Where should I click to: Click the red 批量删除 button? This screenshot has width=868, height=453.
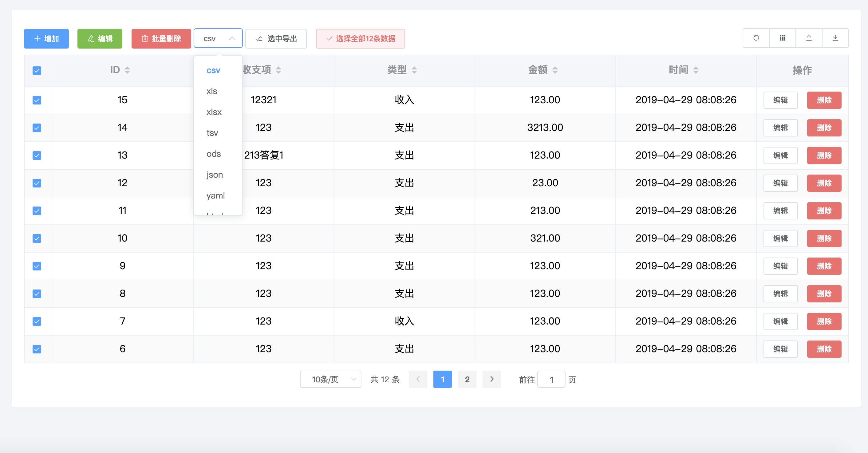click(161, 39)
